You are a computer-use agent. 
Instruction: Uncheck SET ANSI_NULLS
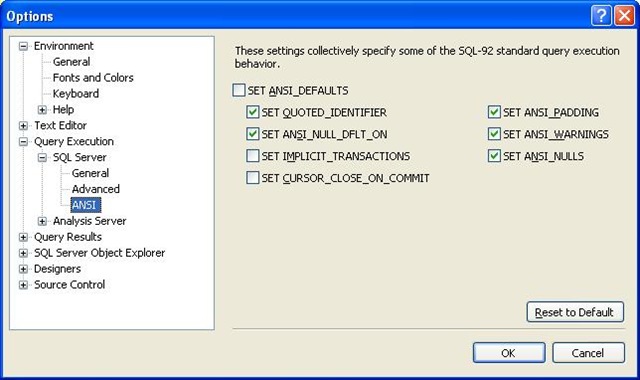(494, 156)
